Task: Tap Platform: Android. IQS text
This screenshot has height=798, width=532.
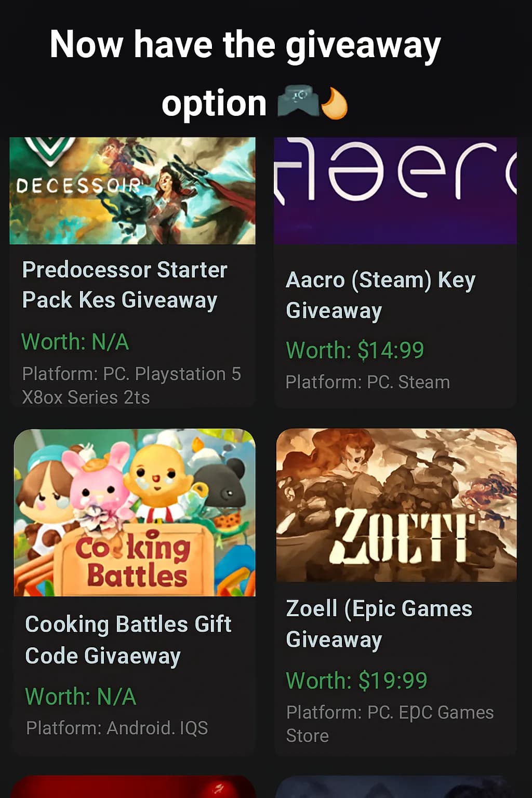Action: 117,728
